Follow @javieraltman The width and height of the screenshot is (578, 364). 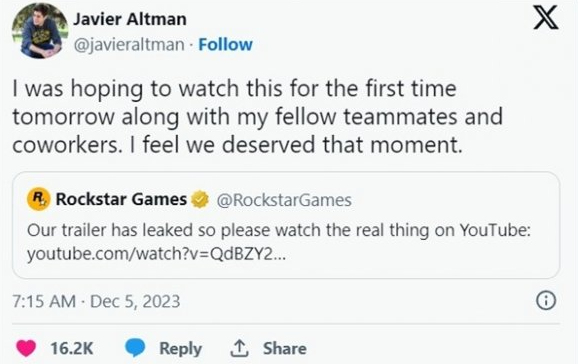point(225,45)
